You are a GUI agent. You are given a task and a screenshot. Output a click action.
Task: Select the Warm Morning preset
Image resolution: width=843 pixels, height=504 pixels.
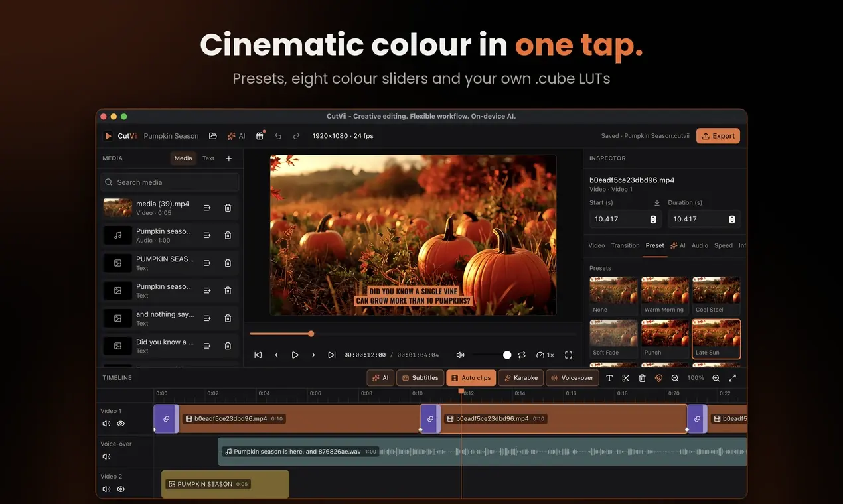[x=665, y=296]
